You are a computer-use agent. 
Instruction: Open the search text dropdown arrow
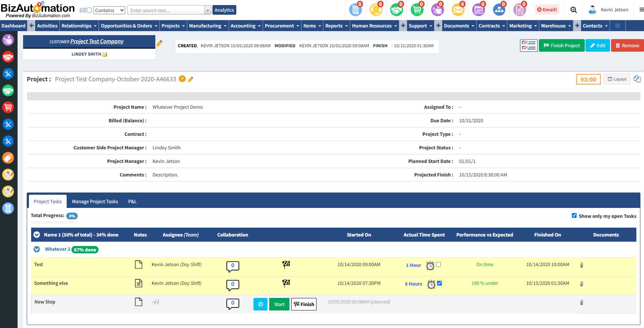coord(208,10)
